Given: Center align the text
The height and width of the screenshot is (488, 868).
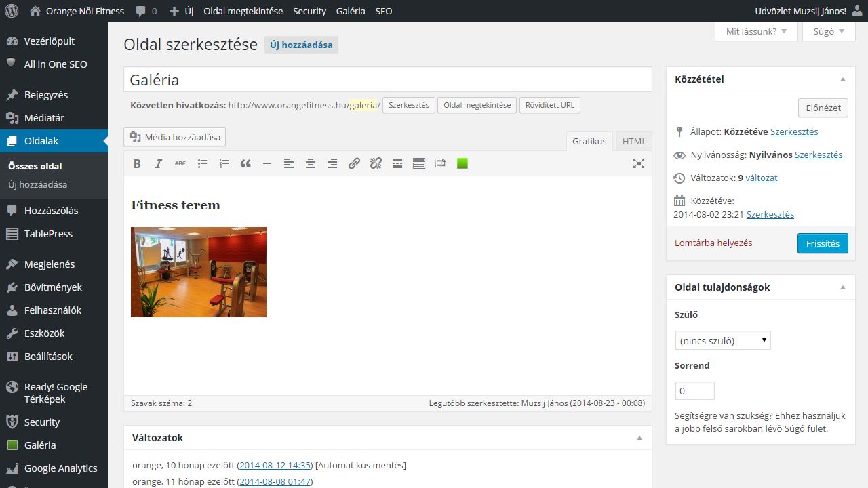Looking at the screenshot, I should click(x=311, y=163).
